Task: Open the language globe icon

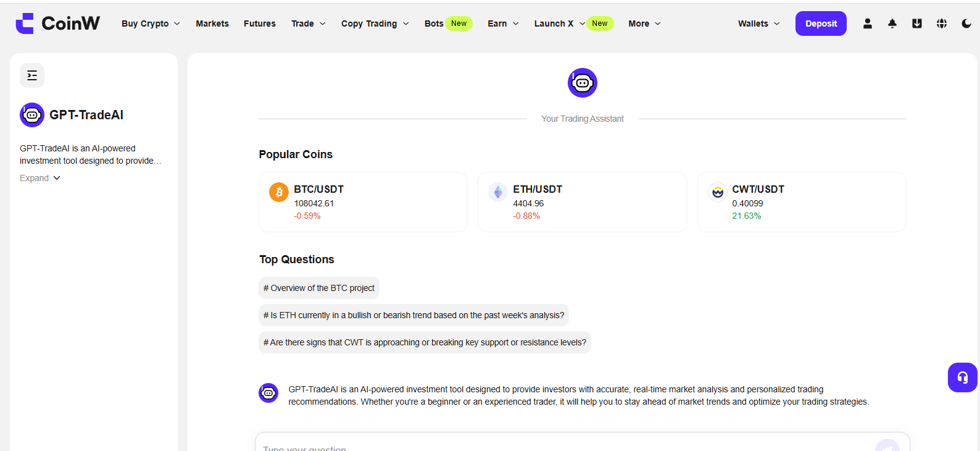Action: tap(941, 23)
